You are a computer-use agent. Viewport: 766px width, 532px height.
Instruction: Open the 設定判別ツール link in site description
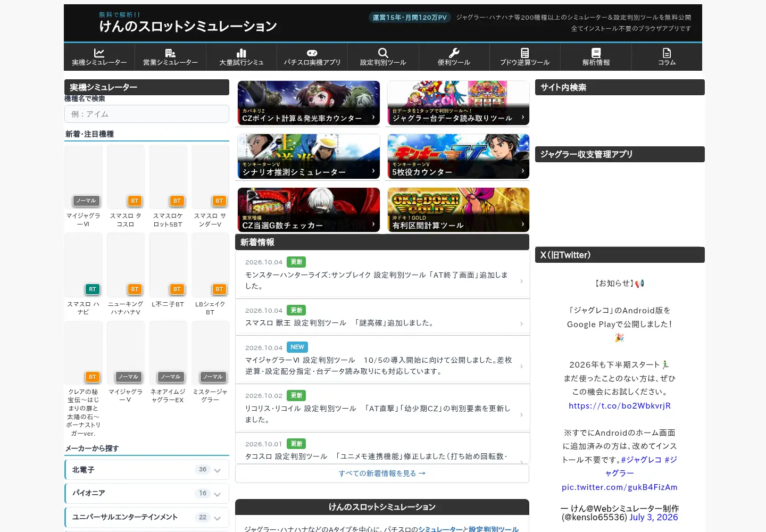click(494, 529)
